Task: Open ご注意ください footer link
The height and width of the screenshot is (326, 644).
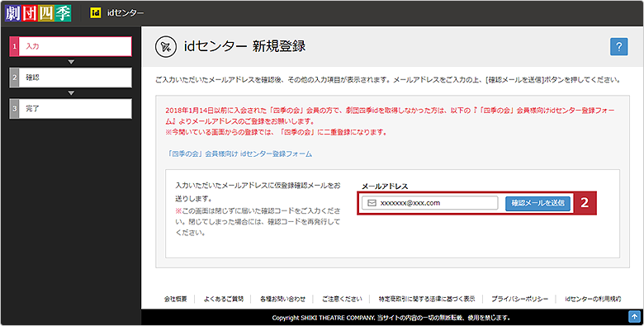Action: 342,299
